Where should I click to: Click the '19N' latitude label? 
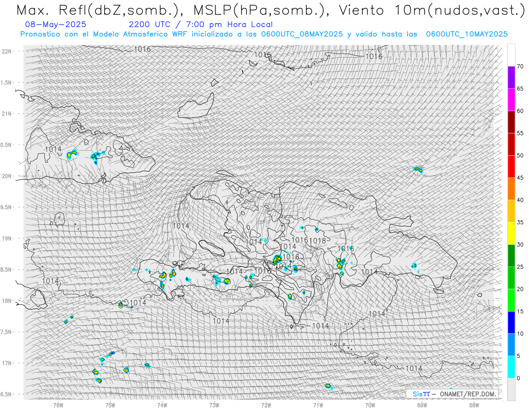click(7, 239)
